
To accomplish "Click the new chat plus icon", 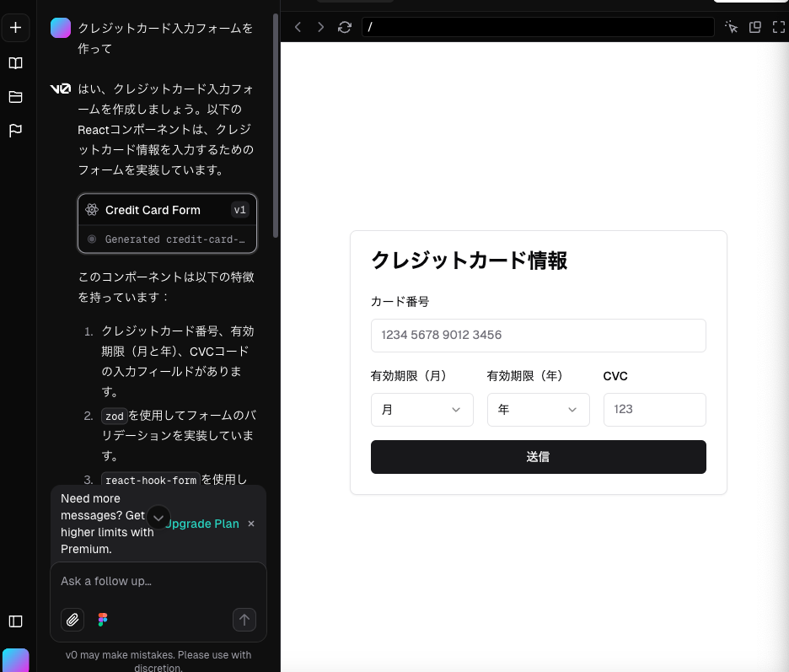I will point(15,28).
